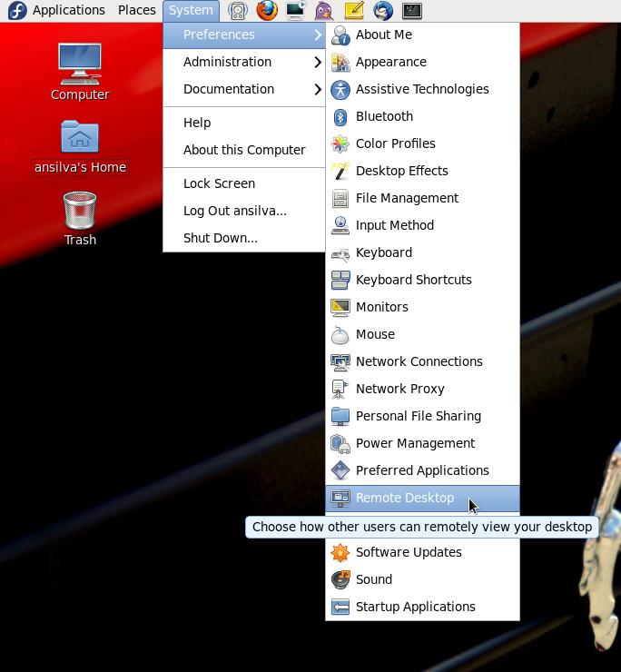Click the Trash desktop icon
The width and height of the screenshot is (621, 672).
pos(80,218)
